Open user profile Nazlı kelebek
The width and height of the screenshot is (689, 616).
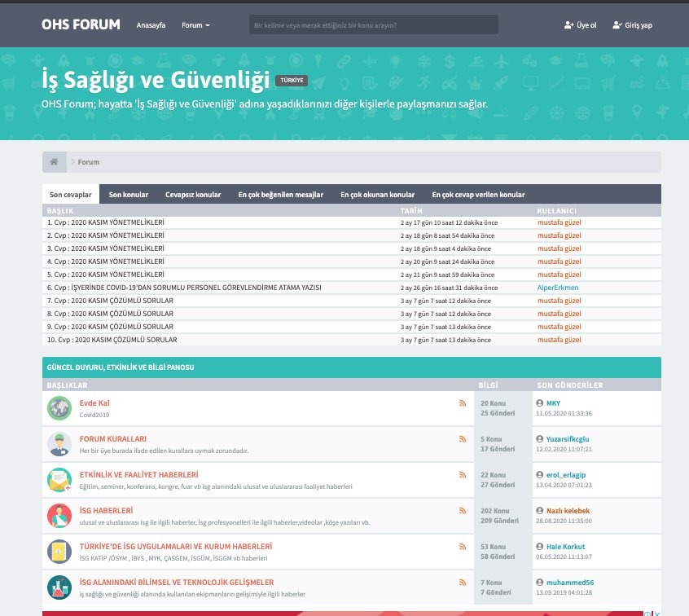[x=568, y=511]
